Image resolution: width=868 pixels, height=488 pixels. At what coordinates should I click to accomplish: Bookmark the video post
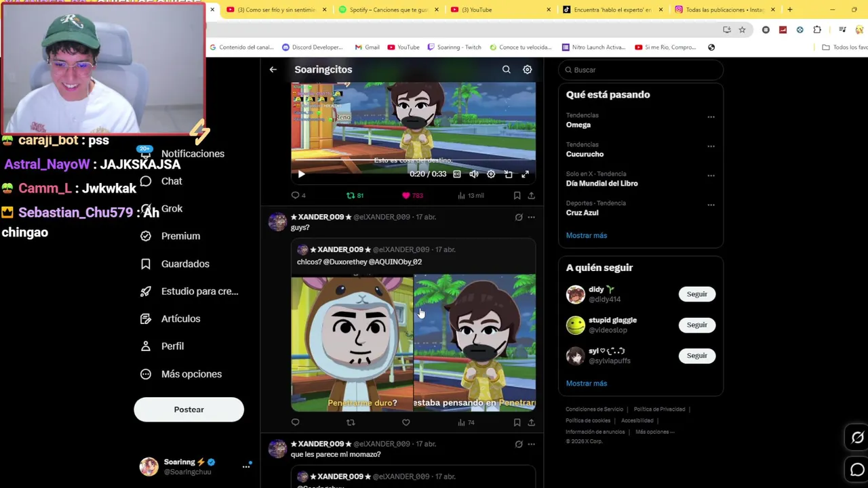point(517,195)
